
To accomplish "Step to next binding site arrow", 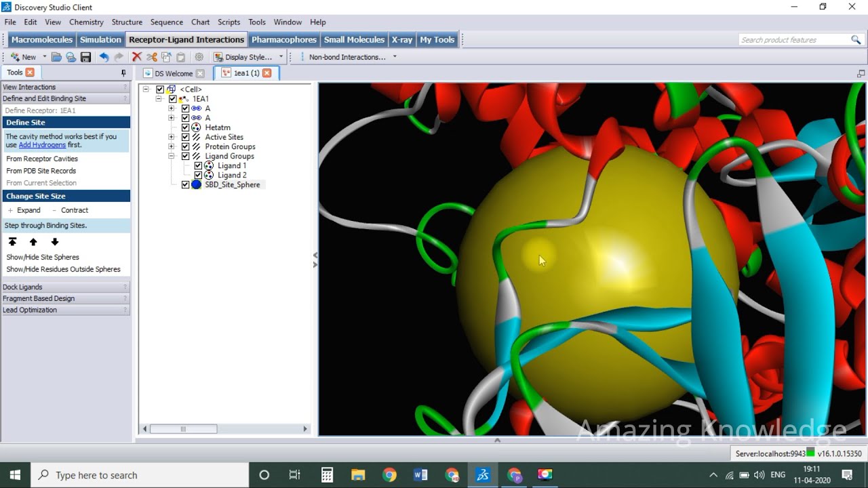I will coord(55,242).
